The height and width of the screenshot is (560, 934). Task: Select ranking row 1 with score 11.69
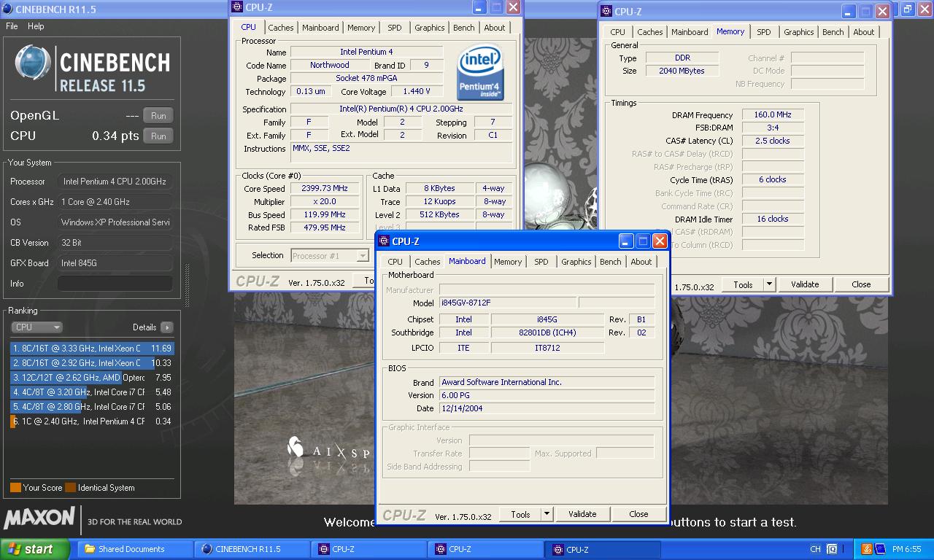click(x=92, y=349)
